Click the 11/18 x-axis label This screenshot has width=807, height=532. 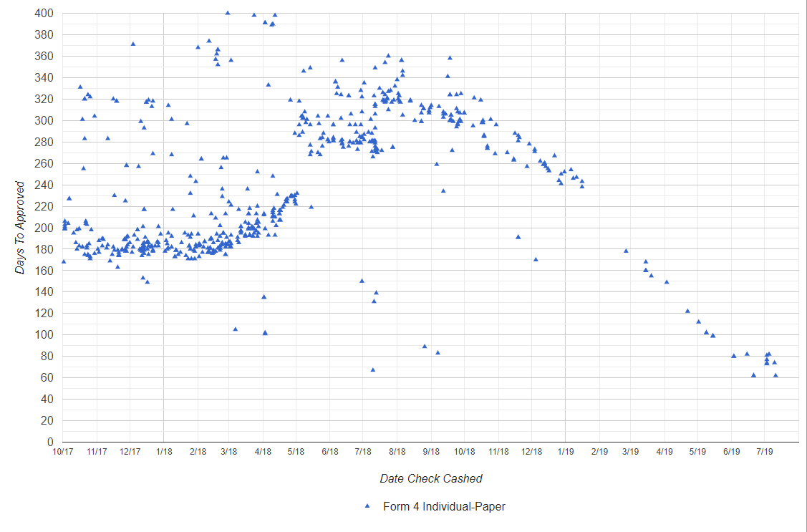(x=498, y=452)
